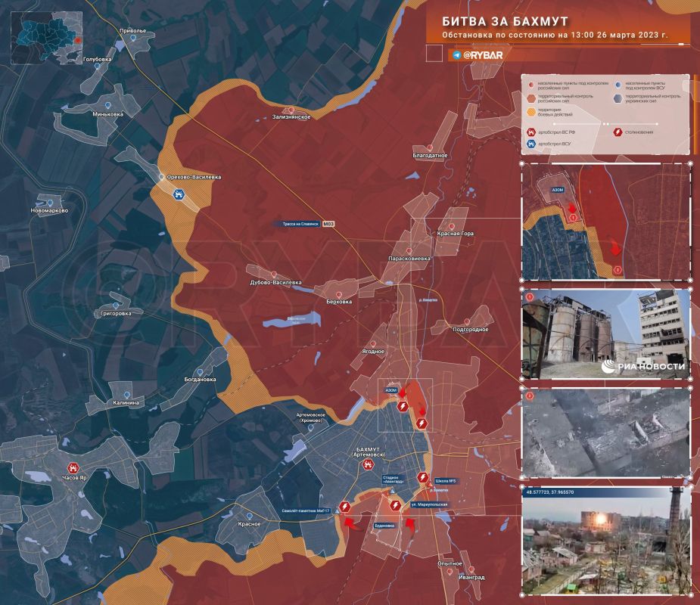The image size is (700, 605).
Task: Select the Стадион «Авангард» label
Action: [393, 479]
